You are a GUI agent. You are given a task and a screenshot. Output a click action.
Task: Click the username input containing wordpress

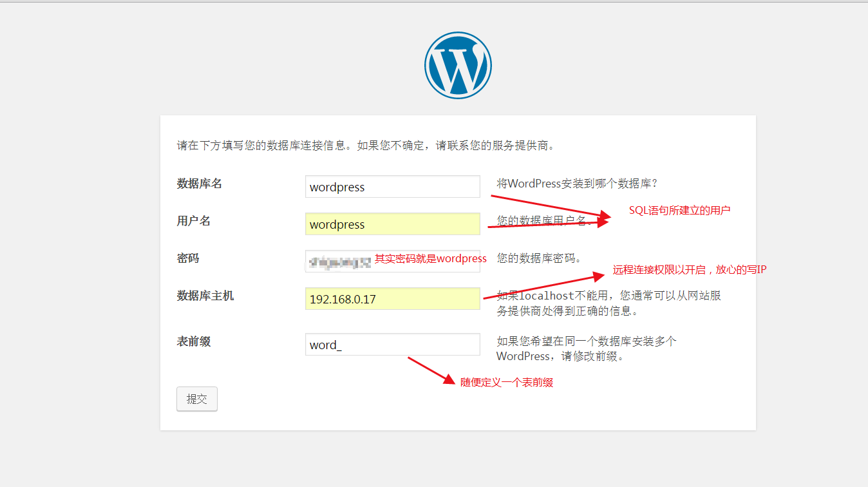pos(393,224)
